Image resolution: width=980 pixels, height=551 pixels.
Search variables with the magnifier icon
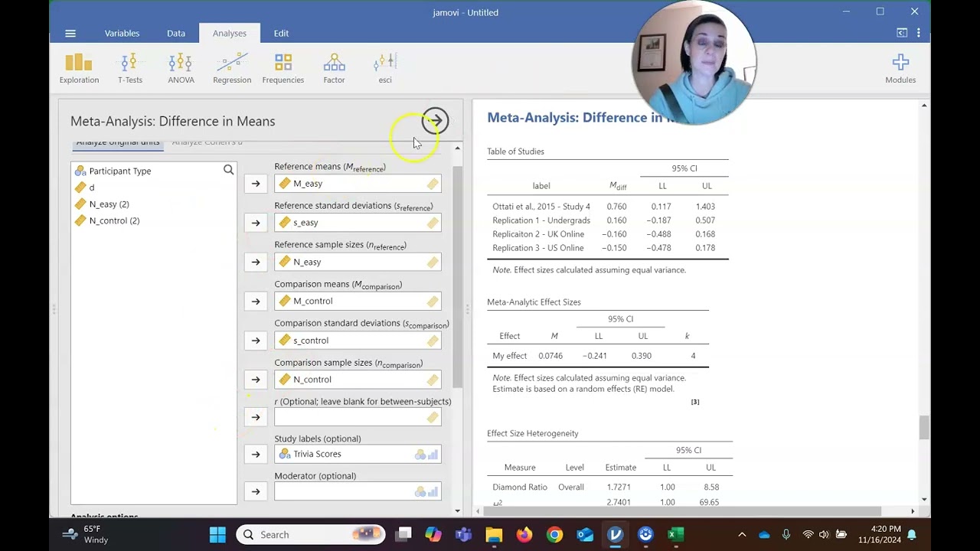[228, 170]
